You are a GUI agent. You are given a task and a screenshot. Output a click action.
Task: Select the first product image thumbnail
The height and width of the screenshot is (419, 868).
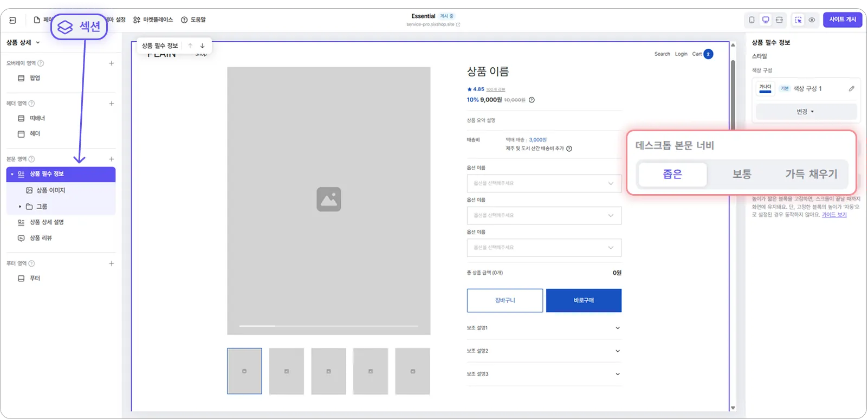coord(244,371)
